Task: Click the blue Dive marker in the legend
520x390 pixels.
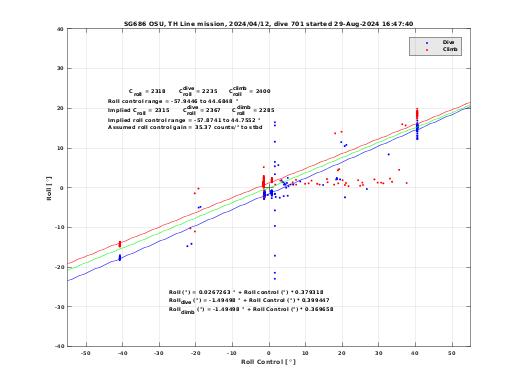Action: [427, 43]
